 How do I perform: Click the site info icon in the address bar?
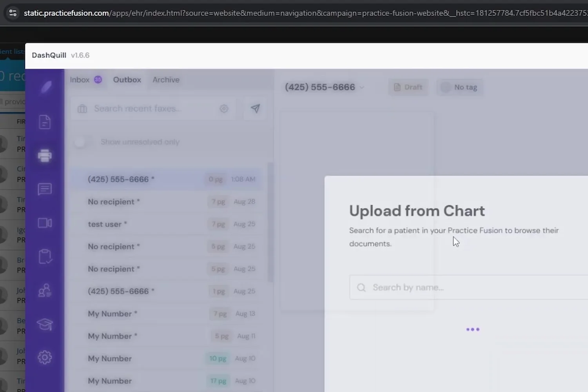[x=13, y=13]
